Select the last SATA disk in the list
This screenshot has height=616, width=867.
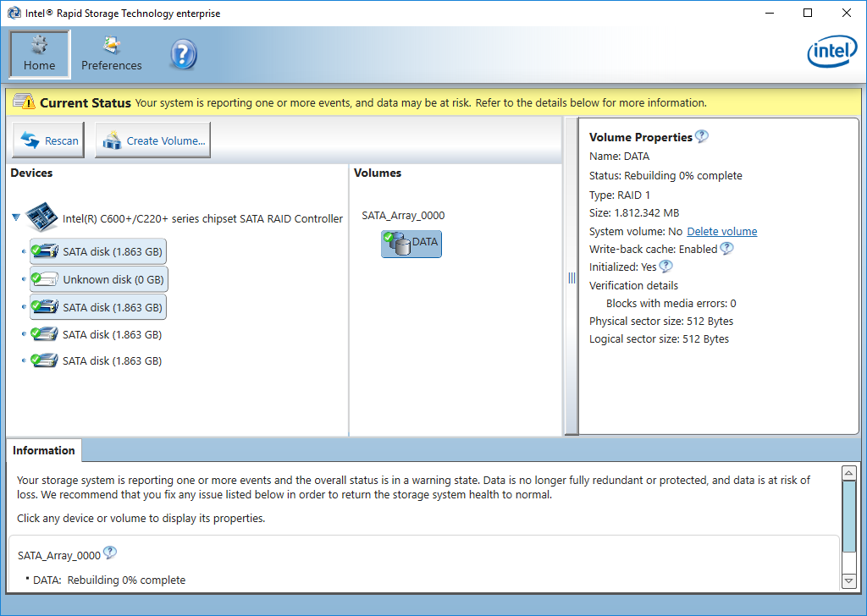[x=98, y=360]
